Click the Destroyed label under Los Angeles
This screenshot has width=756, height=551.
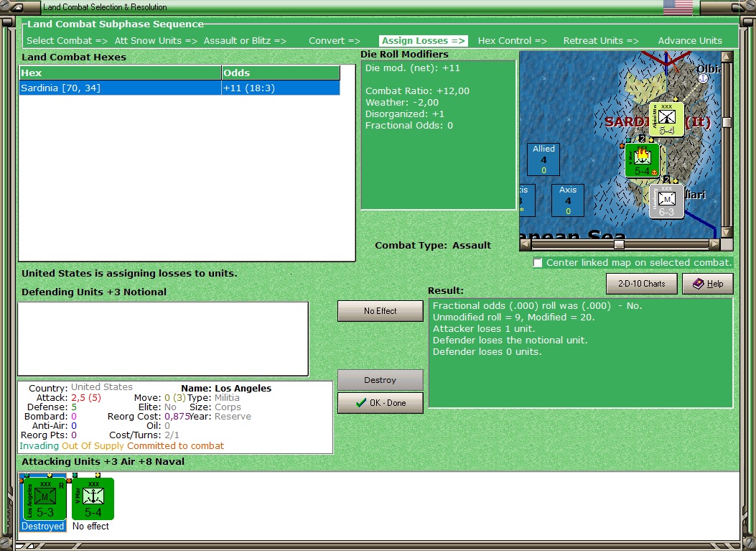coord(42,526)
